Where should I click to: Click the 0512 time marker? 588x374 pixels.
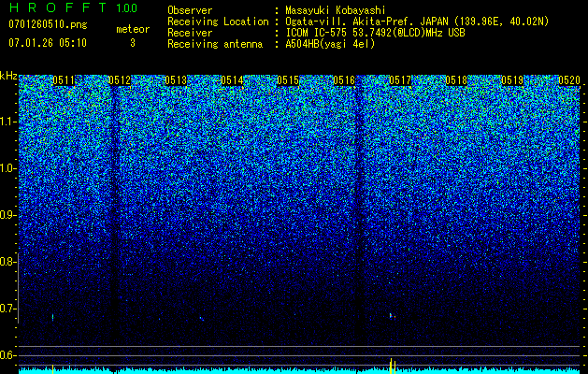(x=120, y=80)
